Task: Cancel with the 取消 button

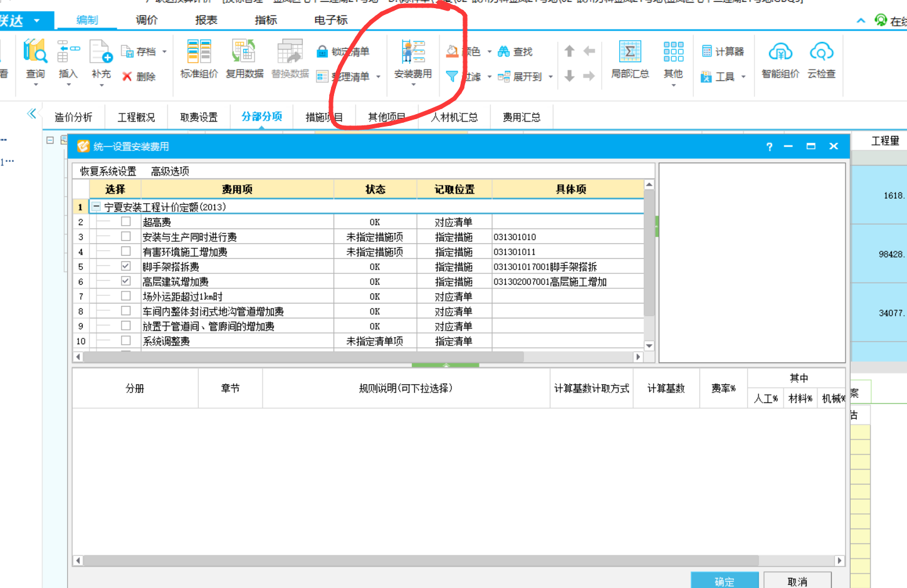Action: click(797, 581)
